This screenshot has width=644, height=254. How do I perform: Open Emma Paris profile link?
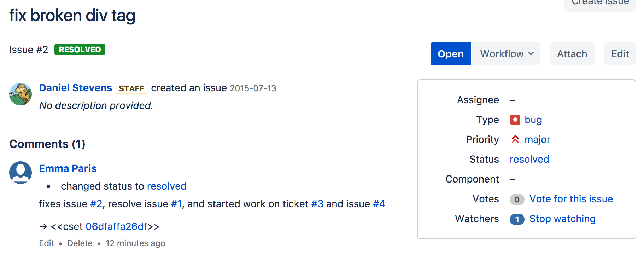pos(68,168)
